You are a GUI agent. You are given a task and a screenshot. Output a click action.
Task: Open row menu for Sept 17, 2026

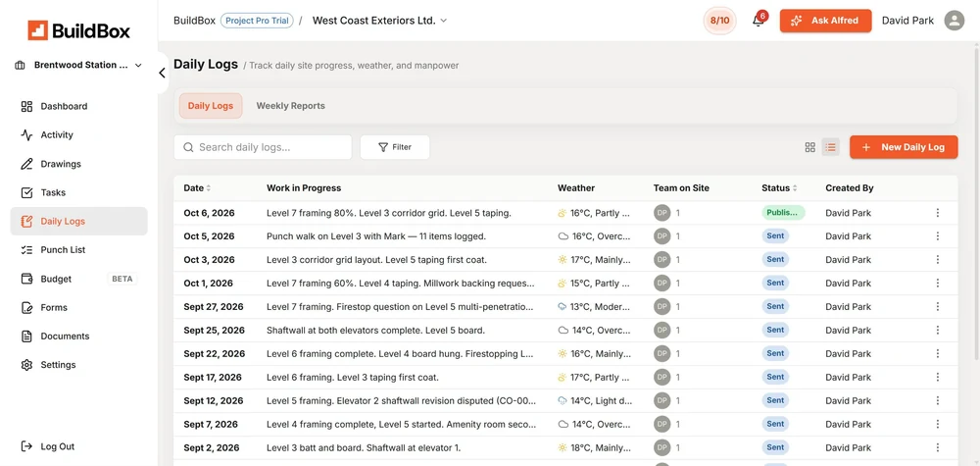tap(937, 377)
